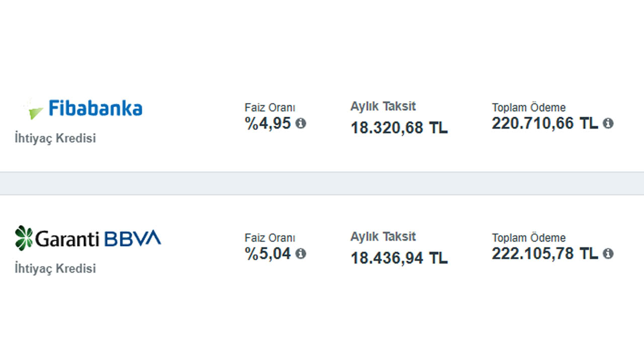Click Garanti monthly installment 18.436,94 TL
The width and height of the screenshot is (644, 362).
[x=399, y=258]
